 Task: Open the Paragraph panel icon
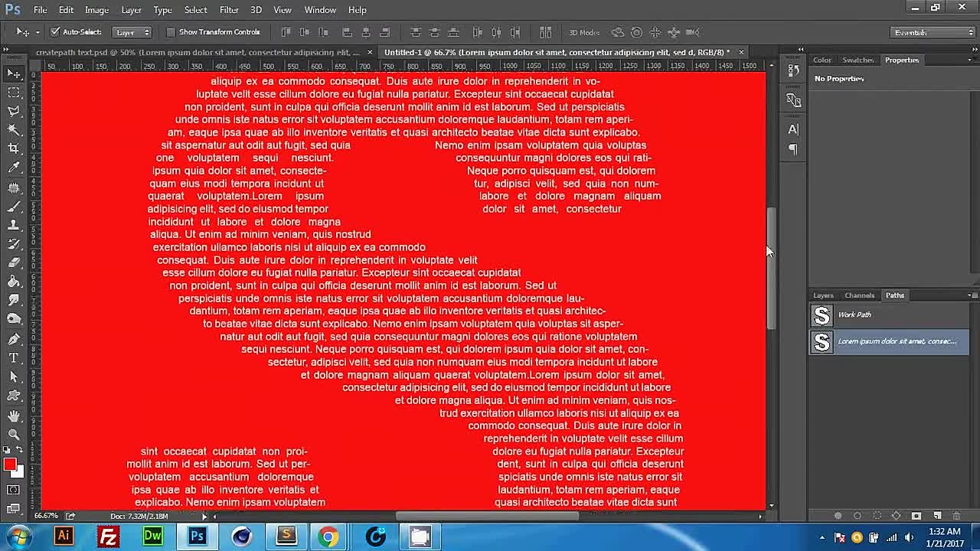click(793, 149)
